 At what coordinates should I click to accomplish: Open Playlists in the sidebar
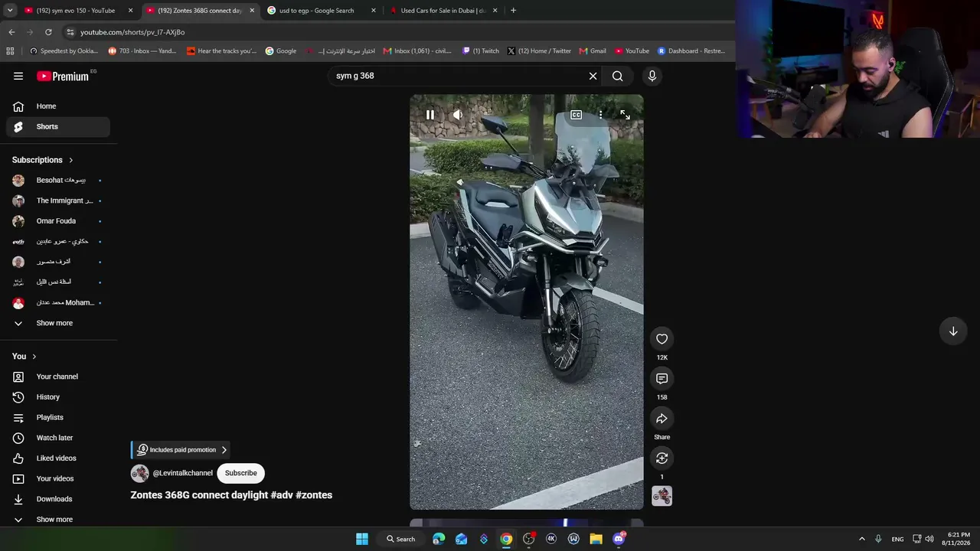[x=58, y=418]
